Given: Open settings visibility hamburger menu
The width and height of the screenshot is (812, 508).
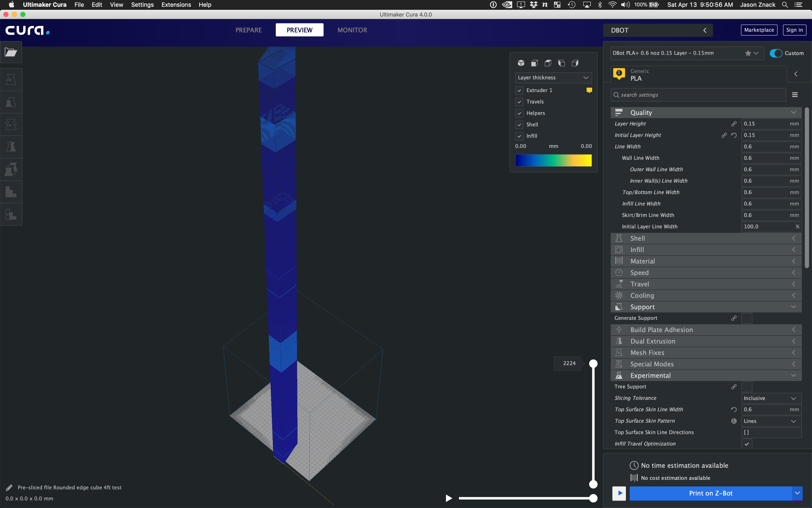Looking at the screenshot, I should 795,95.
